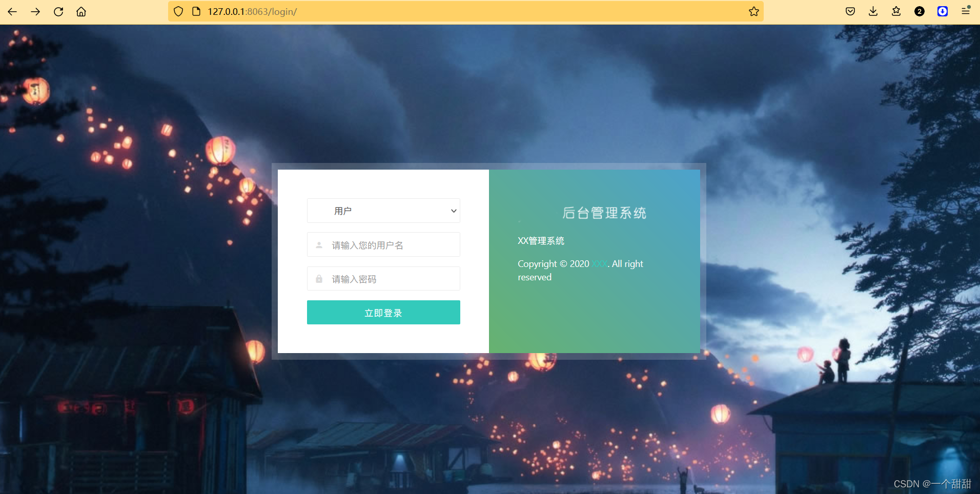Open the downloads panel
Image resolution: width=980 pixels, height=494 pixels.
tap(873, 11)
